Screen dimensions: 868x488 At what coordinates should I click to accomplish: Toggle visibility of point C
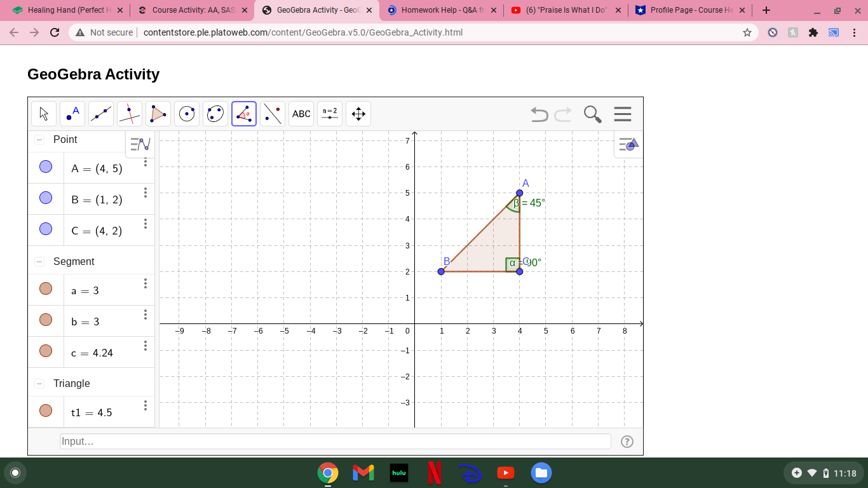tap(46, 229)
